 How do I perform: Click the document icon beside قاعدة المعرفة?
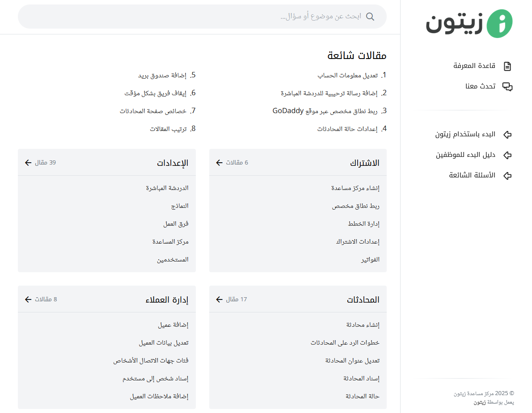[x=507, y=66]
